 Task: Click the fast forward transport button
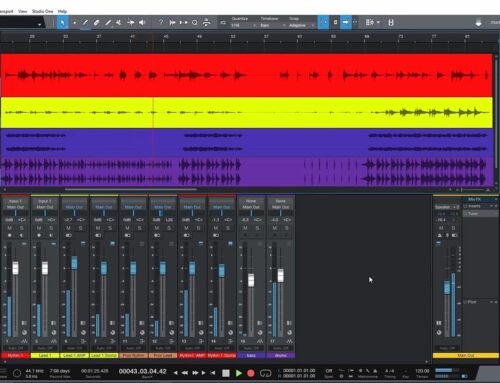click(195, 373)
